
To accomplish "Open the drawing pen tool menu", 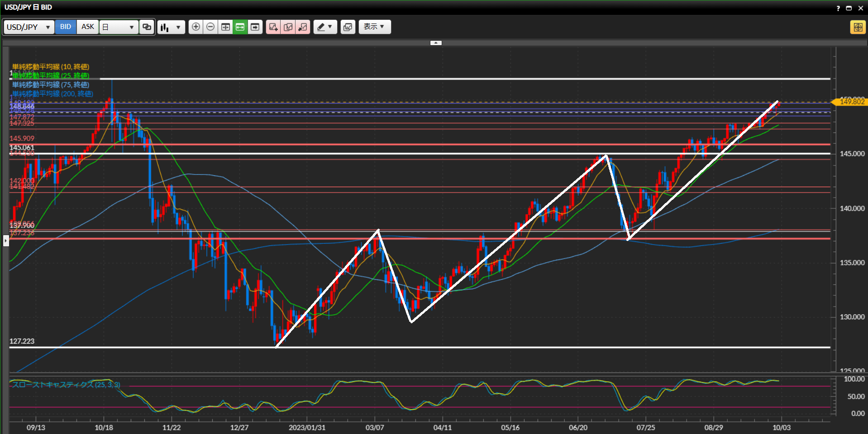I will coord(325,27).
